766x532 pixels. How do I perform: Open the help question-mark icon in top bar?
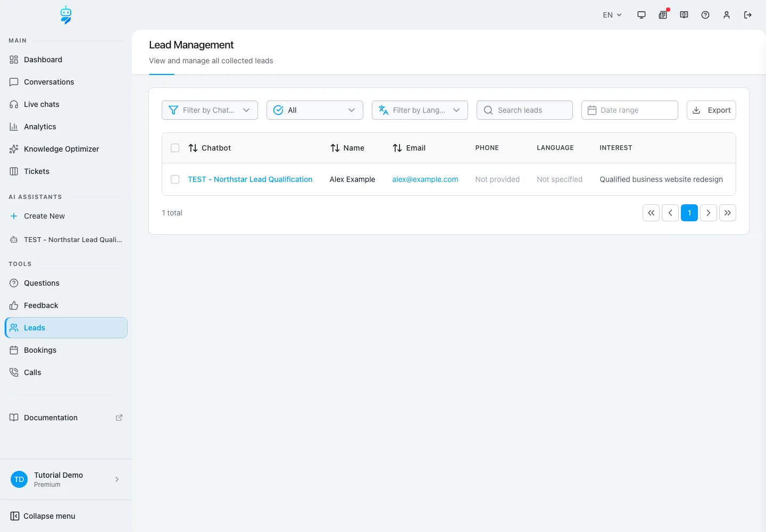[x=705, y=15]
